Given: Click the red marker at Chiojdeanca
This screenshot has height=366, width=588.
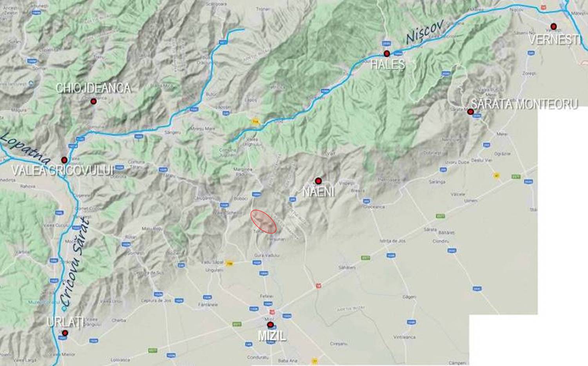Looking at the screenshot, I should [x=93, y=101].
